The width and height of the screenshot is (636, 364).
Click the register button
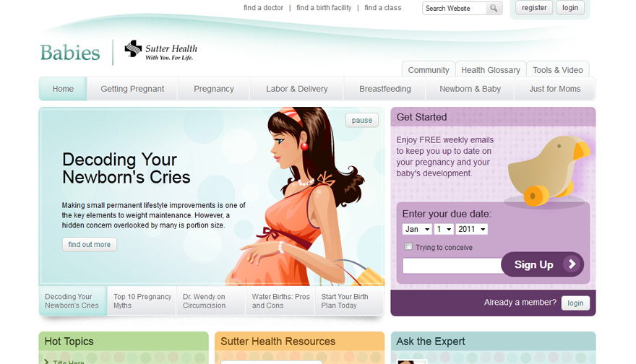coord(534,8)
